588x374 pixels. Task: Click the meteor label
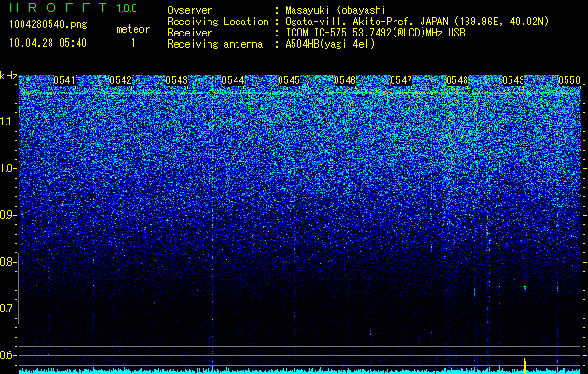(x=133, y=29)
